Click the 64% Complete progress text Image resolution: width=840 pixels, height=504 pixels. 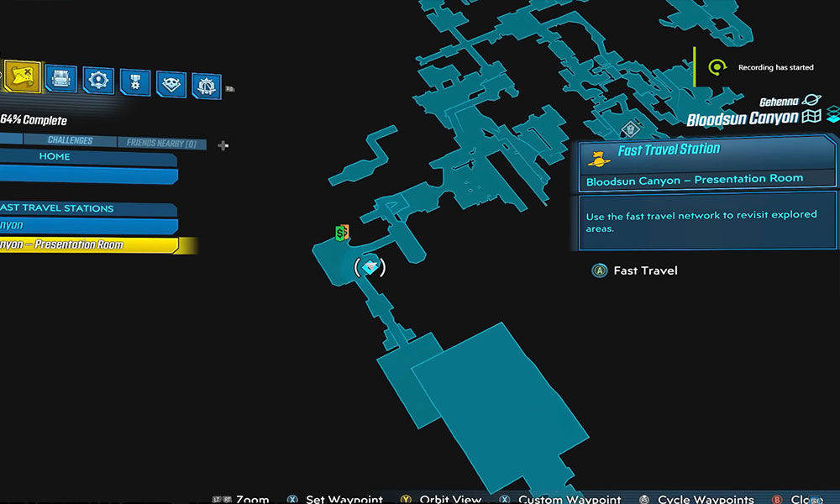[x=34, y=119]
